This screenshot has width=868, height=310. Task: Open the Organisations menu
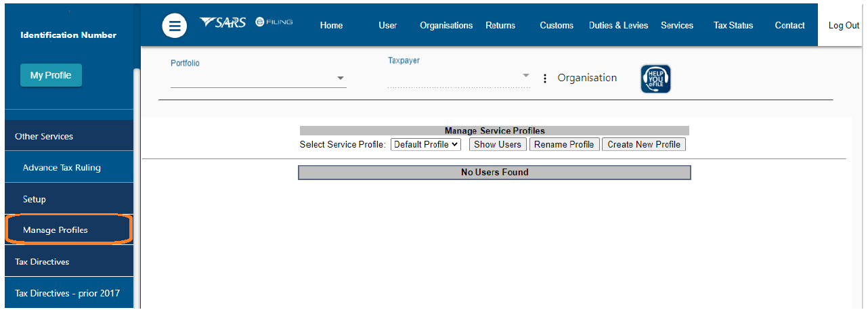point(446,25)
